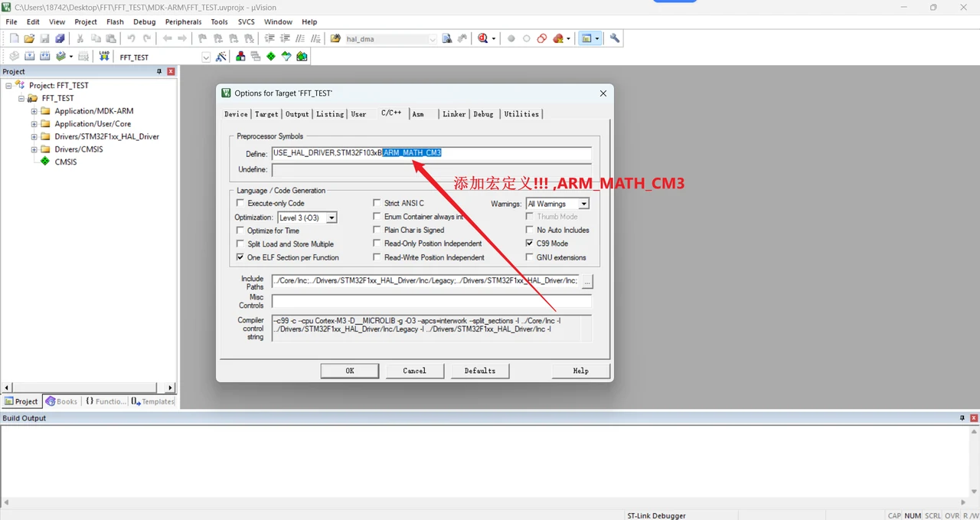Expand the Drivers/STM32F1xx_HAL_Driver folder
Image resolution: width=980 pixels, height=520 pixels.
[34, 137]
